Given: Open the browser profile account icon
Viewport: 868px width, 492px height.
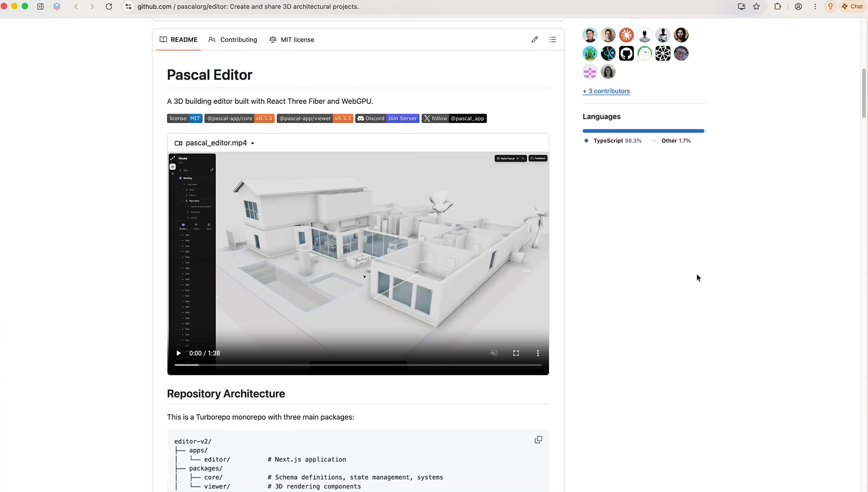Looking at the screenshot, I should 798,6.
